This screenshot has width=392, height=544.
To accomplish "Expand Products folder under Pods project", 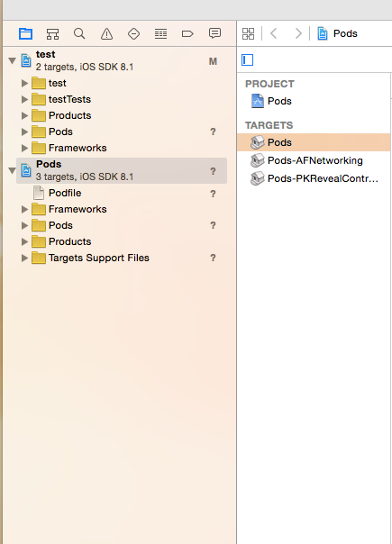I will click(24, 241).
